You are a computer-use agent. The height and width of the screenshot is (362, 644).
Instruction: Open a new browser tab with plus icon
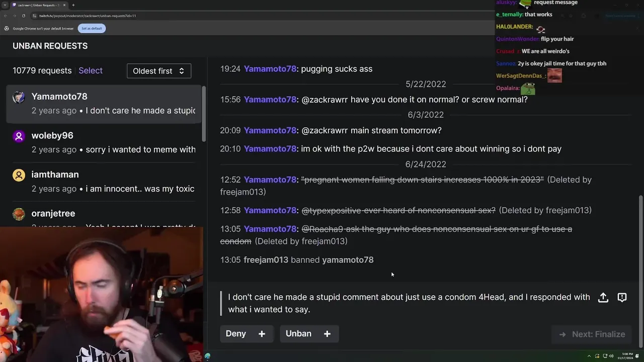pyautogui.click(x=73, y=5)
